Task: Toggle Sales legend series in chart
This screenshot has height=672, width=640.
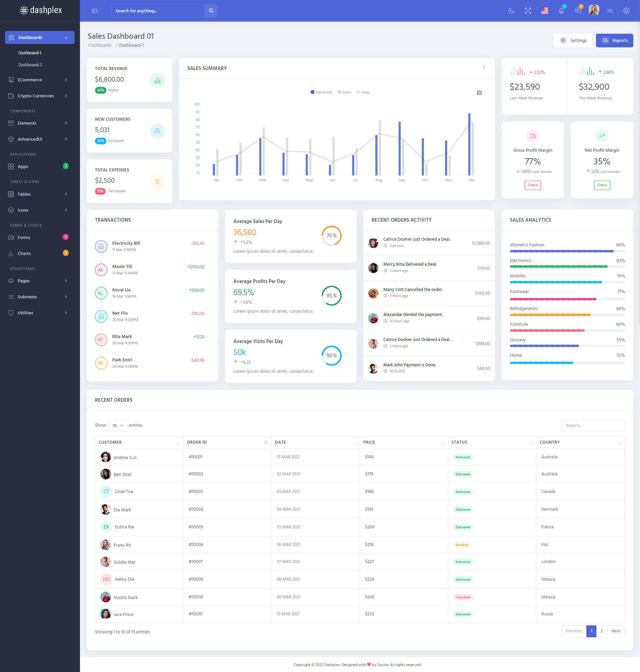Action: click(x=344, y=92)
